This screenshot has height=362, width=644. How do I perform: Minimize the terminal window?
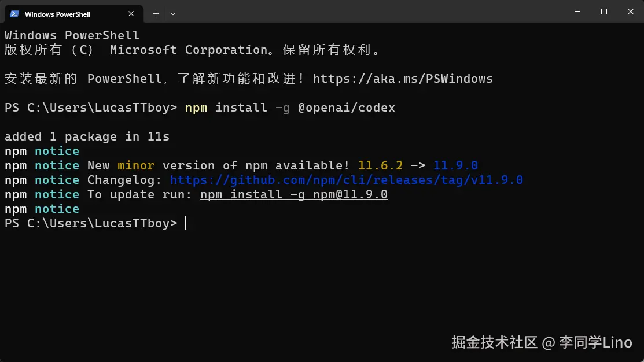[577, 12]
